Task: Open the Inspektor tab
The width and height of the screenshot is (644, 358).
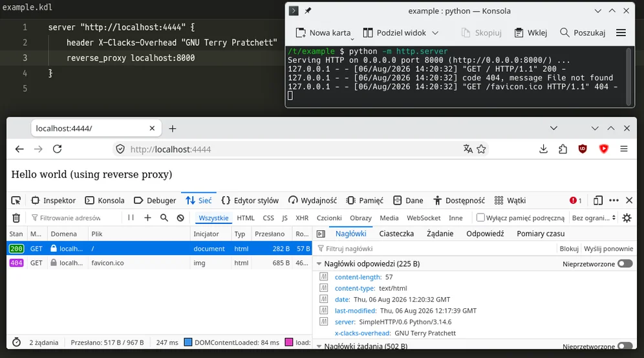Action: click(54, 201)
